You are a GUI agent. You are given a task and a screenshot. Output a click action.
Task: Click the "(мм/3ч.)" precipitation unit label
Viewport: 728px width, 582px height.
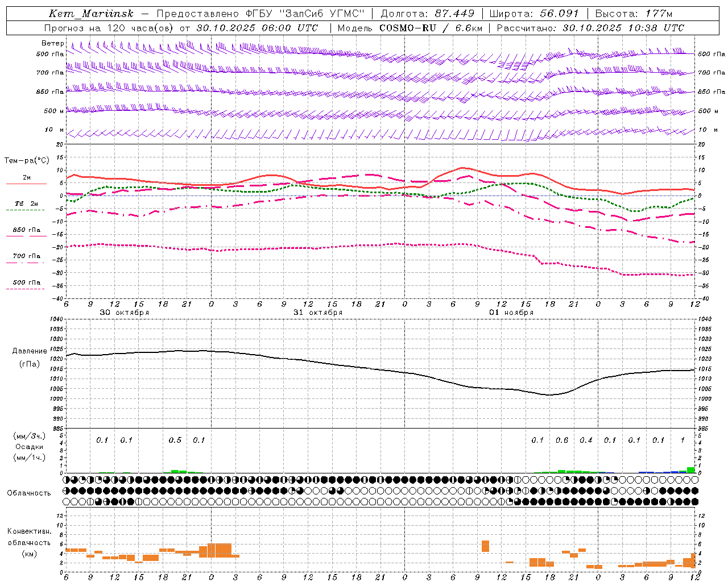tap(30, 436)
